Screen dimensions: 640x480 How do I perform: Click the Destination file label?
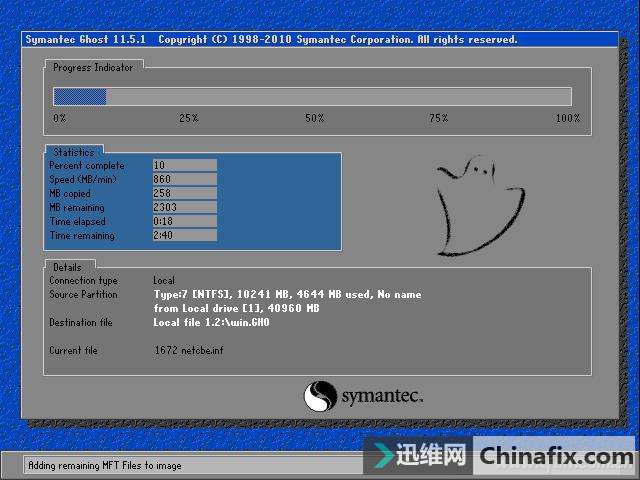81,322
